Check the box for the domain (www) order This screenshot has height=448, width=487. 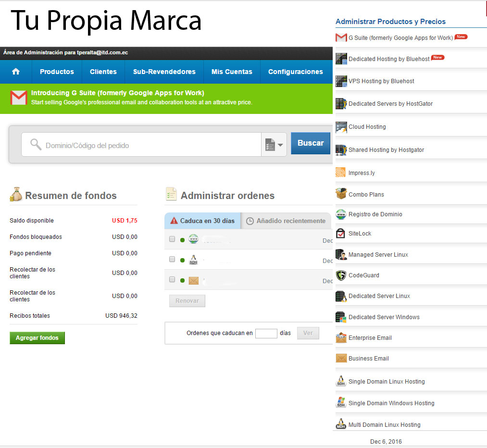[x=172, y=239]
